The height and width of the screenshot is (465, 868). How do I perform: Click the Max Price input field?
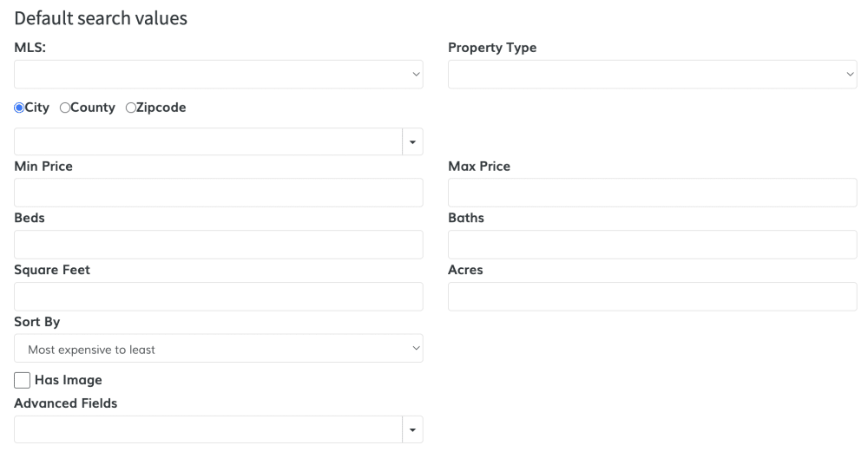click(652, 193)
